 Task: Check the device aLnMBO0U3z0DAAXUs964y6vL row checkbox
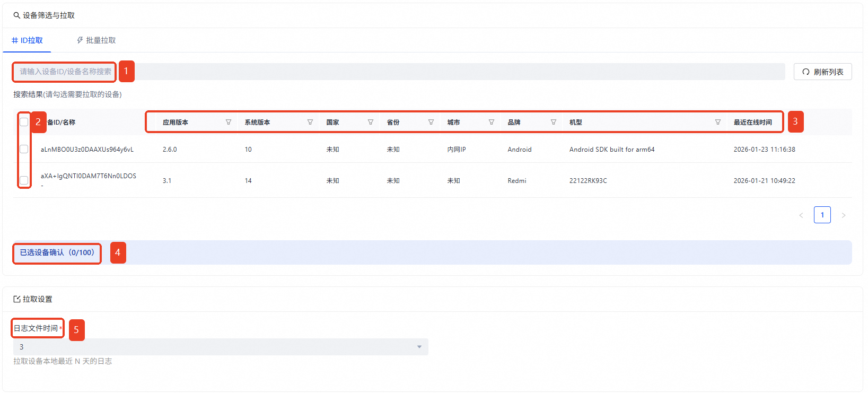24,149
